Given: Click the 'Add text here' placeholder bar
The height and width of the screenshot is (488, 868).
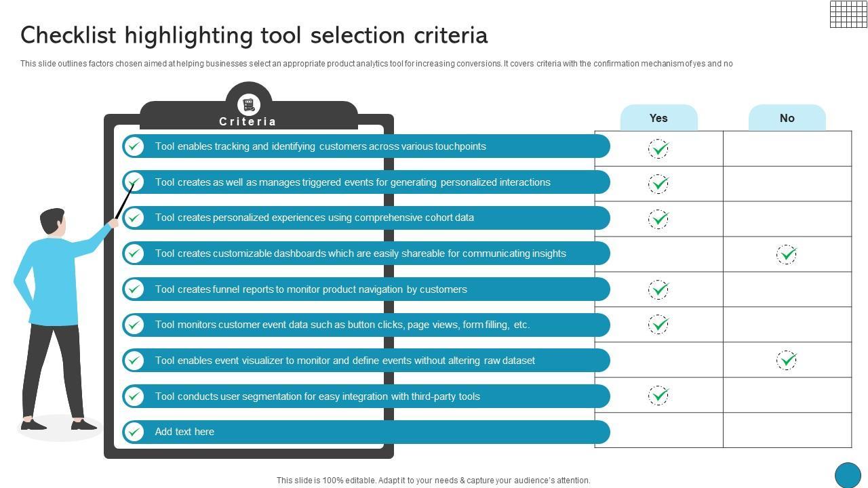Looking at the screenshot, I should (x=366, y=432).
